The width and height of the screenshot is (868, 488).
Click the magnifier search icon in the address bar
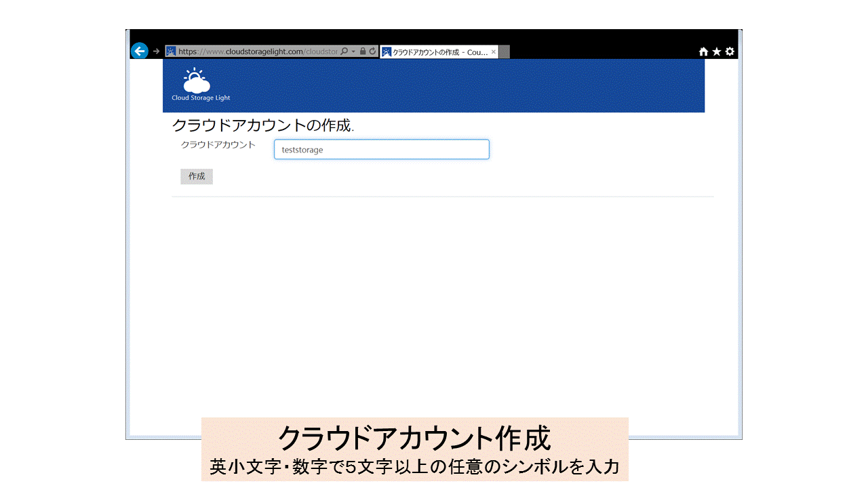[x=344, y=52]
